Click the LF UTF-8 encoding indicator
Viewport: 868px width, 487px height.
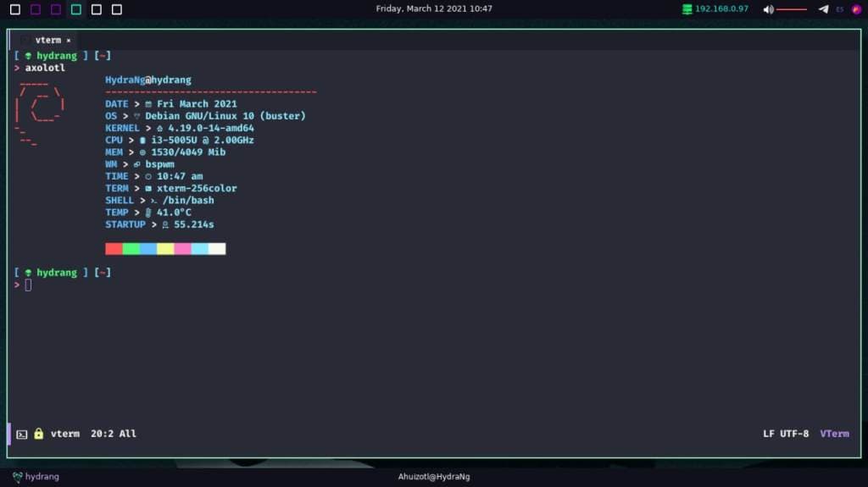(x=786, y=434)
